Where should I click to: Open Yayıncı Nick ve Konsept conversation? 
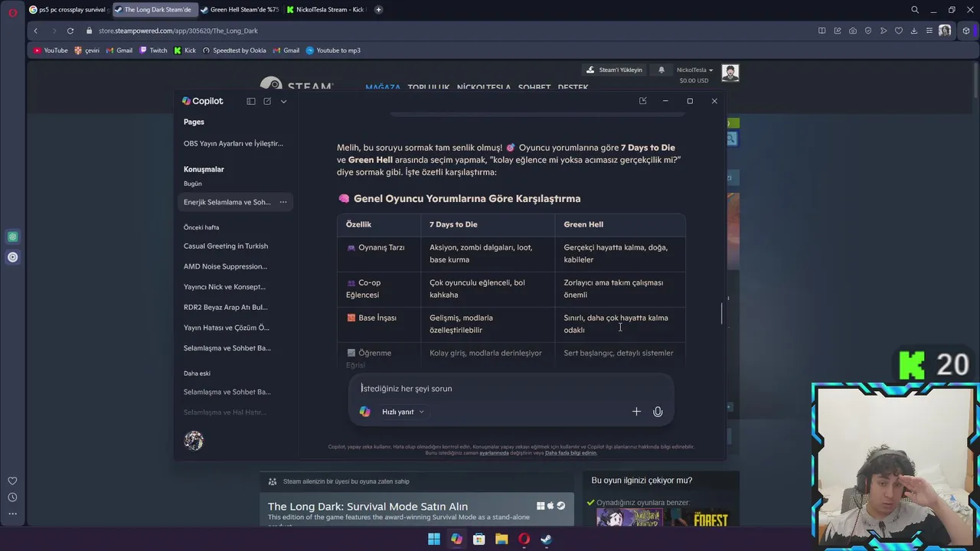224,287
